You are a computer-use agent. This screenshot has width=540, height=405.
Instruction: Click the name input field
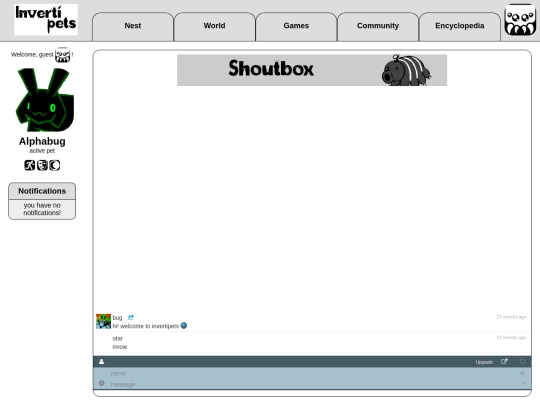click(312, 373)
